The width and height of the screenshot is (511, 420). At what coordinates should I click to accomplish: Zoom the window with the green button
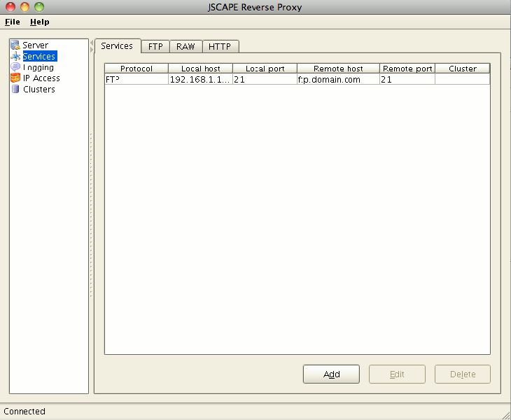point(39,6)
